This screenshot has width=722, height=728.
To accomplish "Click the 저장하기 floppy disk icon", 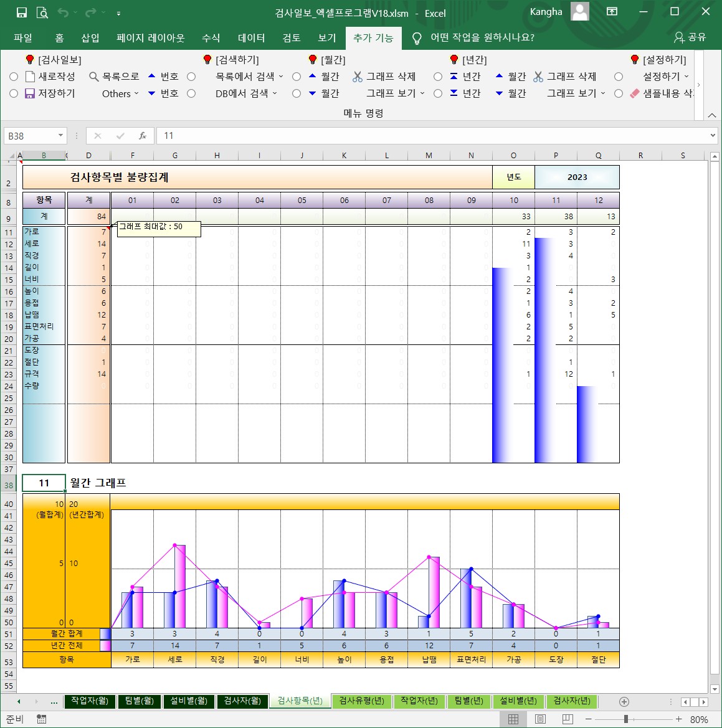I will point(30,93).
